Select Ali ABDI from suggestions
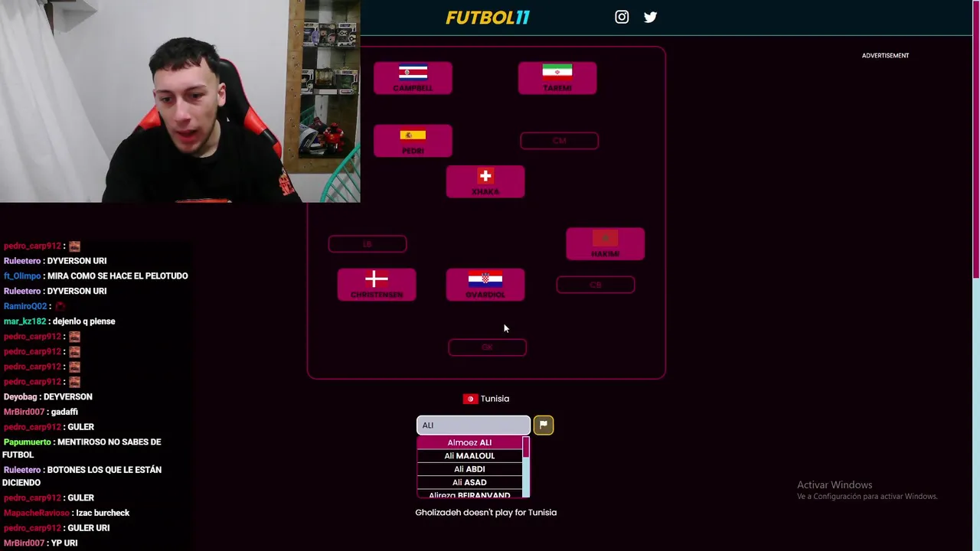The image size is (980, 551). (x=469, y=469)
